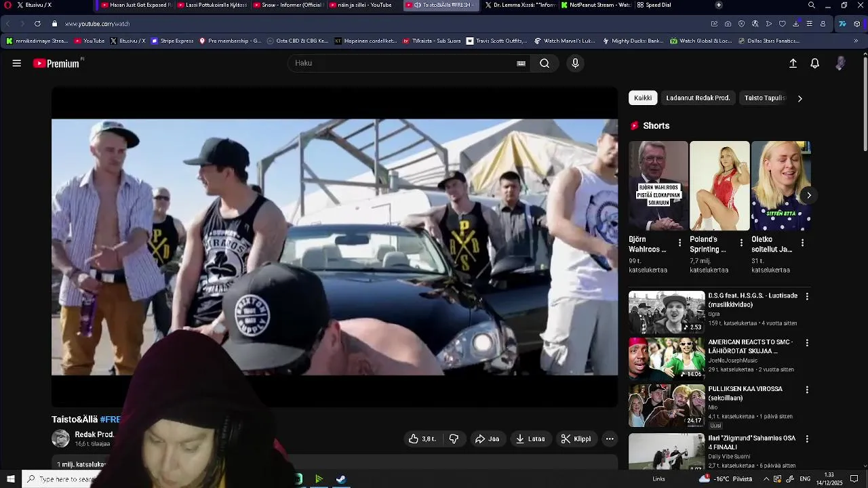
Task: Click the upload/create video icon
Action: click(x=793, y=63)
